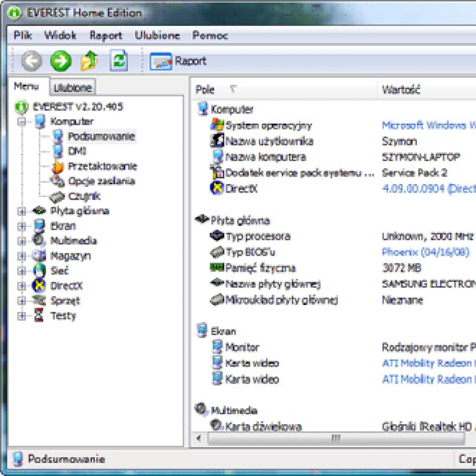
Task: Select DMI in the tree
Action: (77, 151)
